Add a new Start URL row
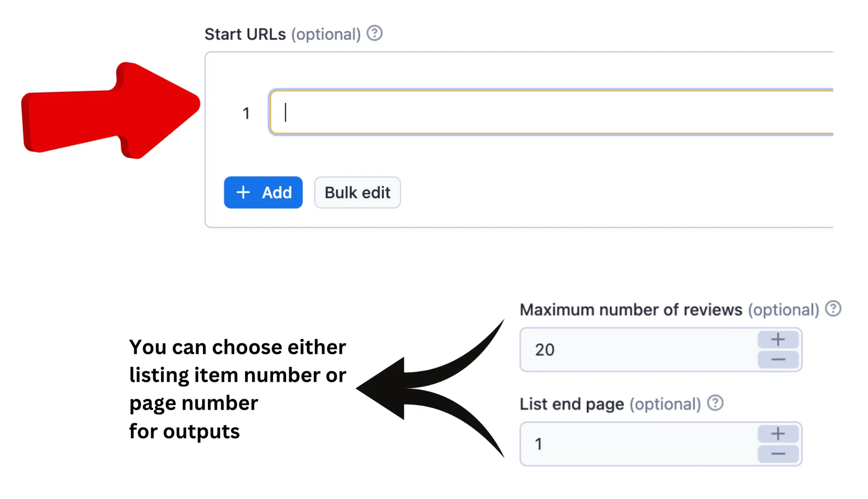This screenshot has height=499, width=868. (263, 192)
